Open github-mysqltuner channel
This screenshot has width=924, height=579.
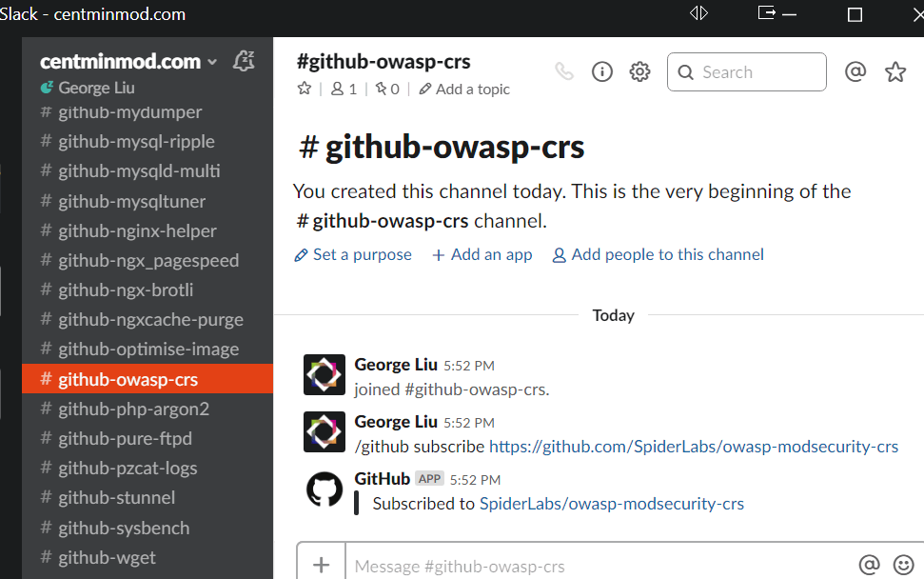pyautogui.click(x=147, y=201)
